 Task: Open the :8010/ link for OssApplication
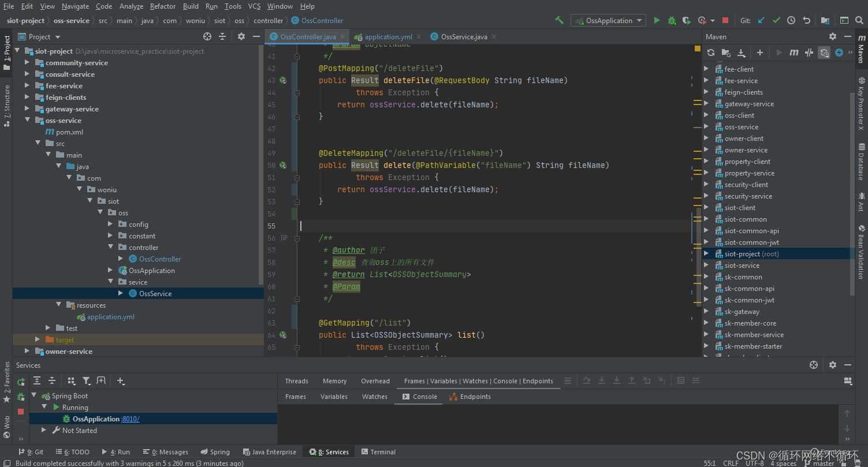[131, 419]
